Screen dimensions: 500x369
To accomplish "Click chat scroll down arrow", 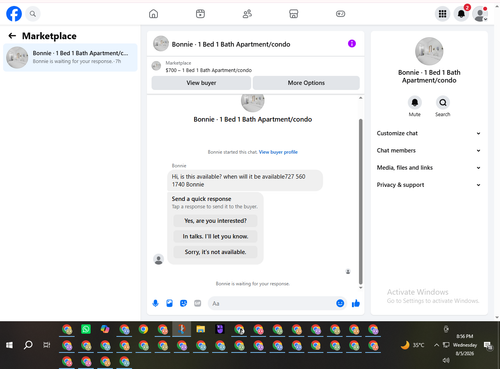I will coord(360,287).
